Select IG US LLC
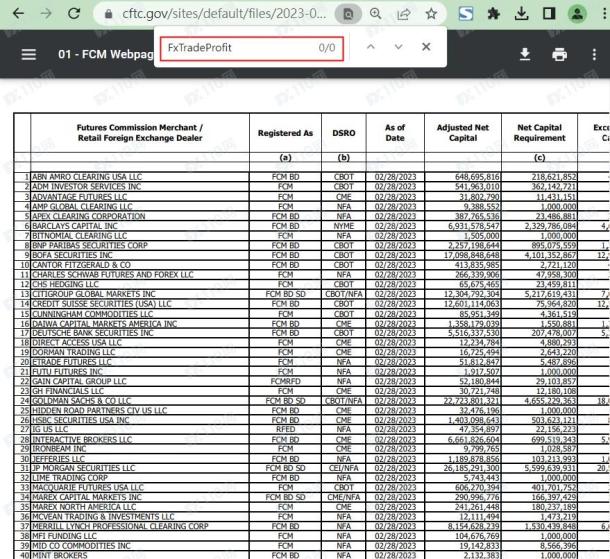610x559 pixels. pyautogui.click(x=50, y=429)
